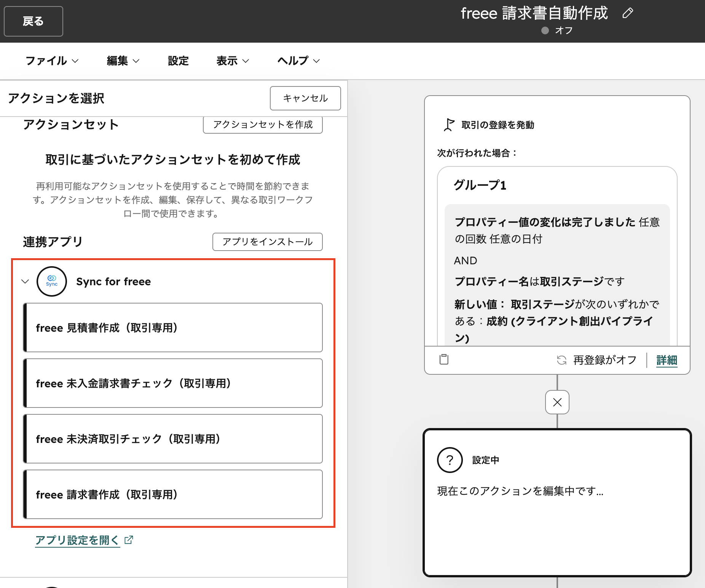
Task: Click the プロパティー名は取引ステージです condition
Action: point(539,281)
